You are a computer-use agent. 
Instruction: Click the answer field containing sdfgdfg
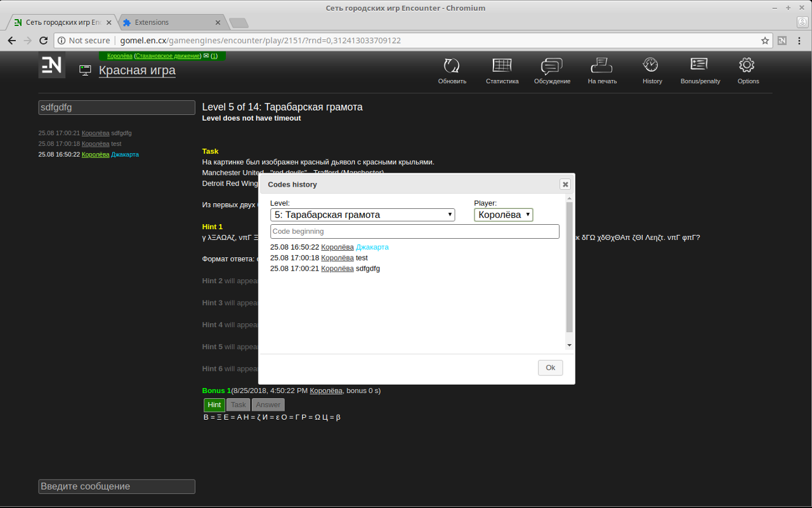(117, 107)
